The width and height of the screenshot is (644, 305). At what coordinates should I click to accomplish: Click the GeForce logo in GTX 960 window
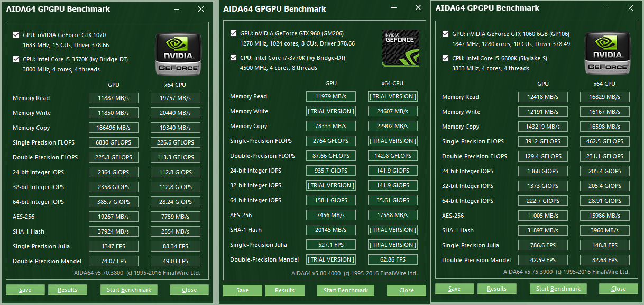click(401, 48)
